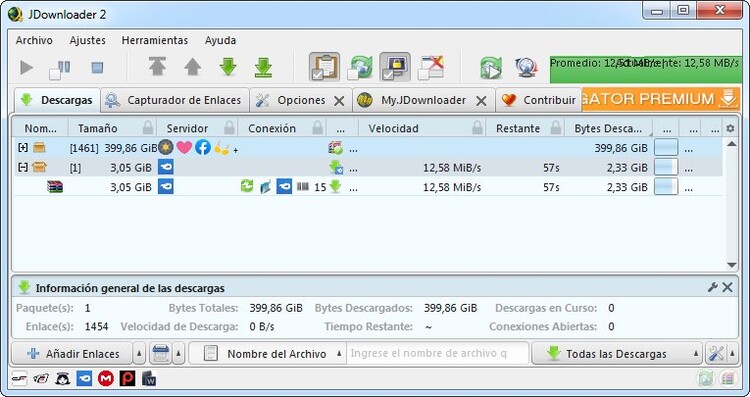Screen dimensions: 750x397
Task: Click the RAR archive file icon
Action: tap(55, 187)
